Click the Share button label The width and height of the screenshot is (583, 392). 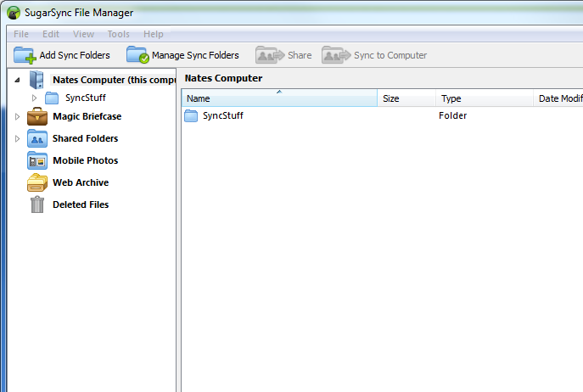click(x=300, y=55)
